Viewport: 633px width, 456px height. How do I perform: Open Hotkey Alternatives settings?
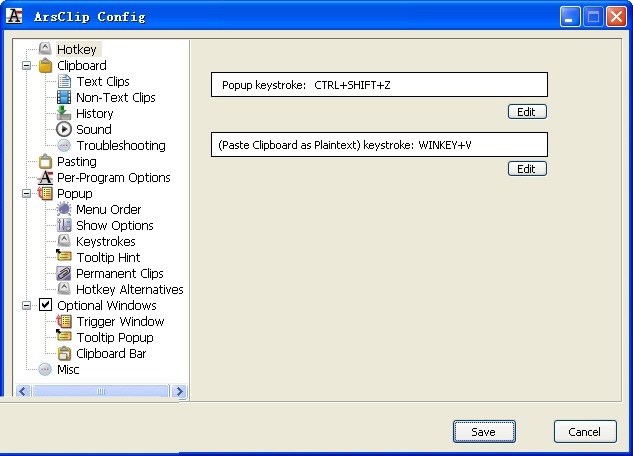(130, 289)
